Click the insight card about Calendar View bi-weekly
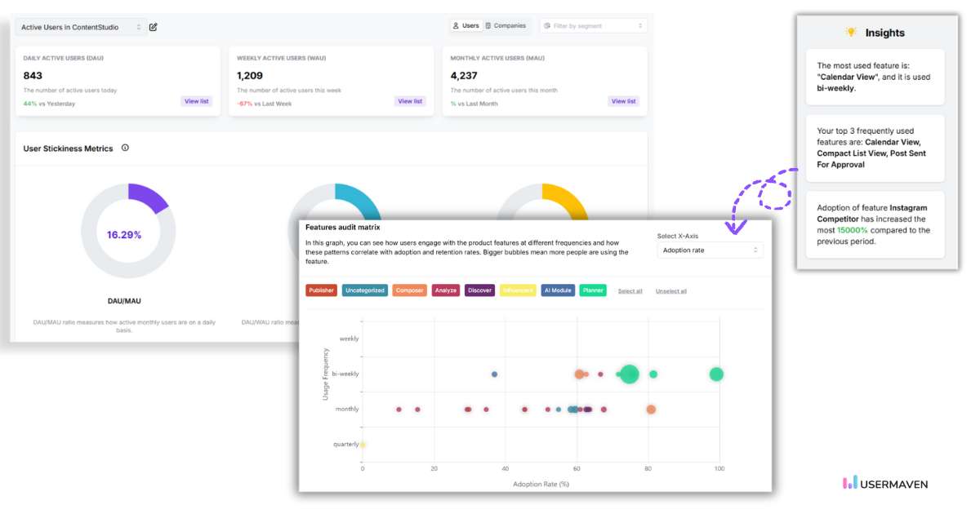The width and height of the screenshot is (980, 514). (x=875, y=77)
